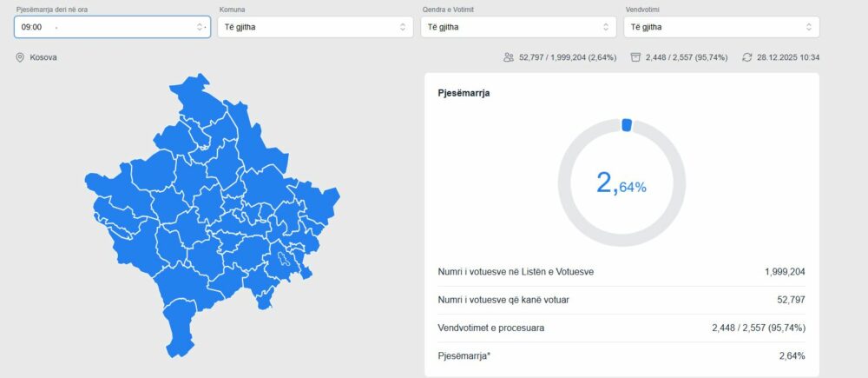The width and height of the screenshot is (868, 378).
Task: Click the Vendvotimet e procesuara row
Action: tap(621, 328)
